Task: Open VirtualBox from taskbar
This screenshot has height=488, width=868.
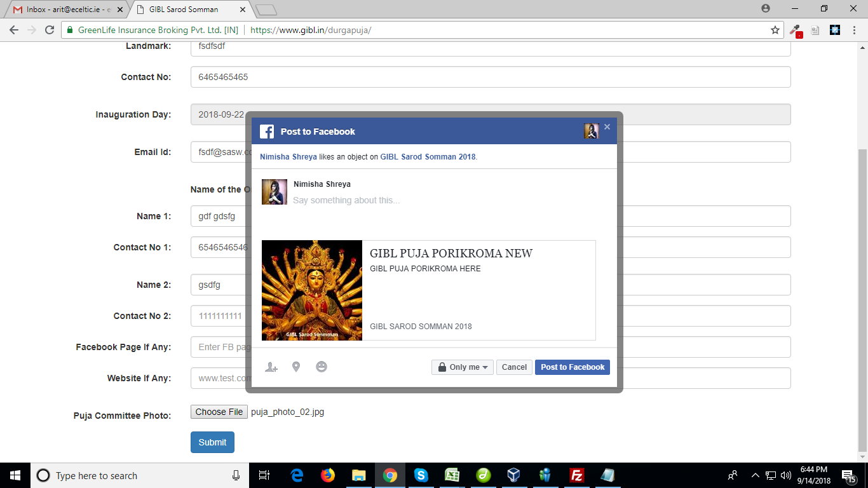Action: [514, 475]
